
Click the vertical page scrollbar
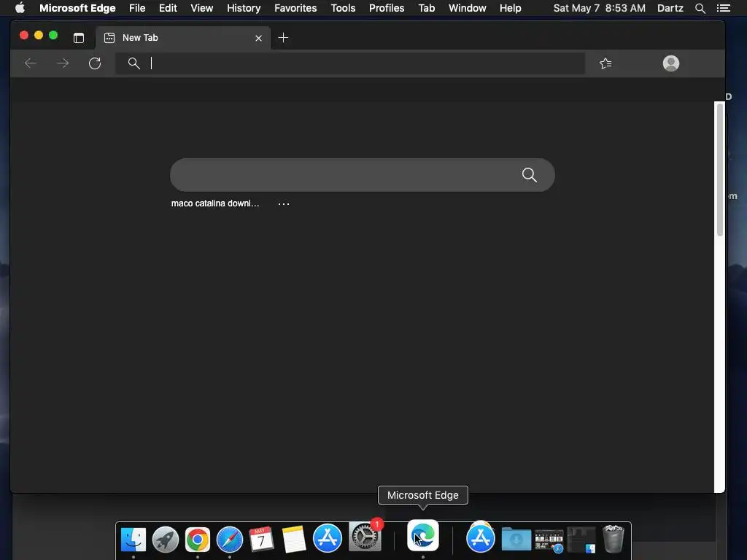point(719,169)
